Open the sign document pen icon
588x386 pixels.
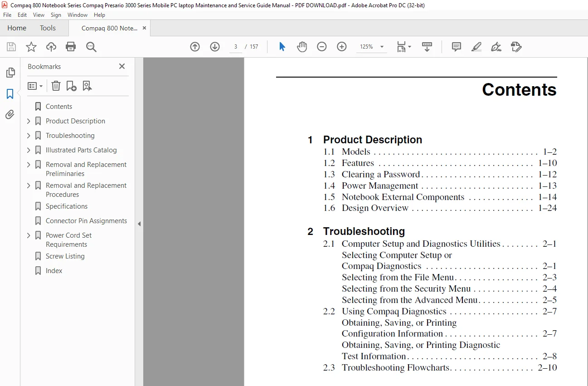coord(496,47)
